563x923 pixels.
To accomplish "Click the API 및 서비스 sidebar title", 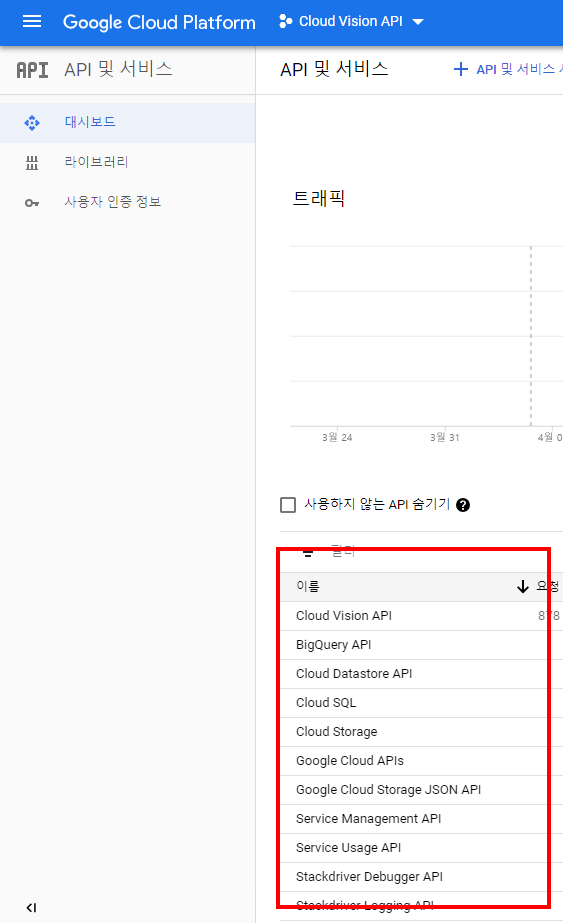I will tap(118, 69).
